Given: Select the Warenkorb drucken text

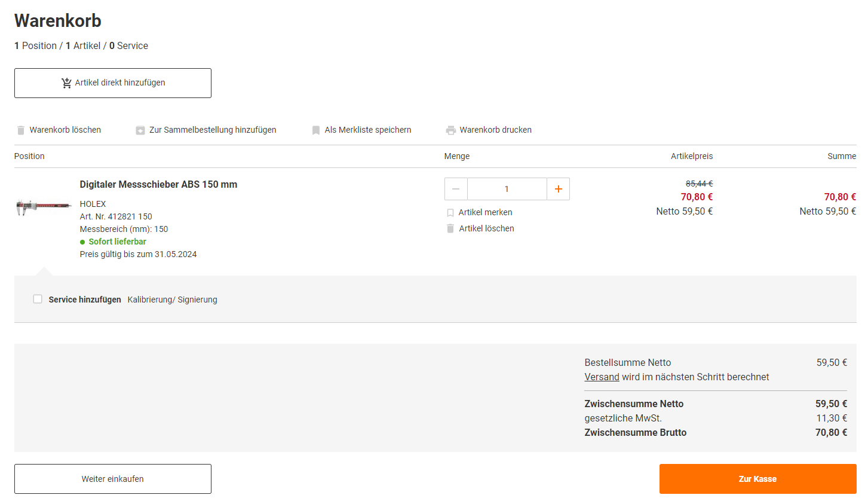Looking at the screenshot, I should coord(495,130).
